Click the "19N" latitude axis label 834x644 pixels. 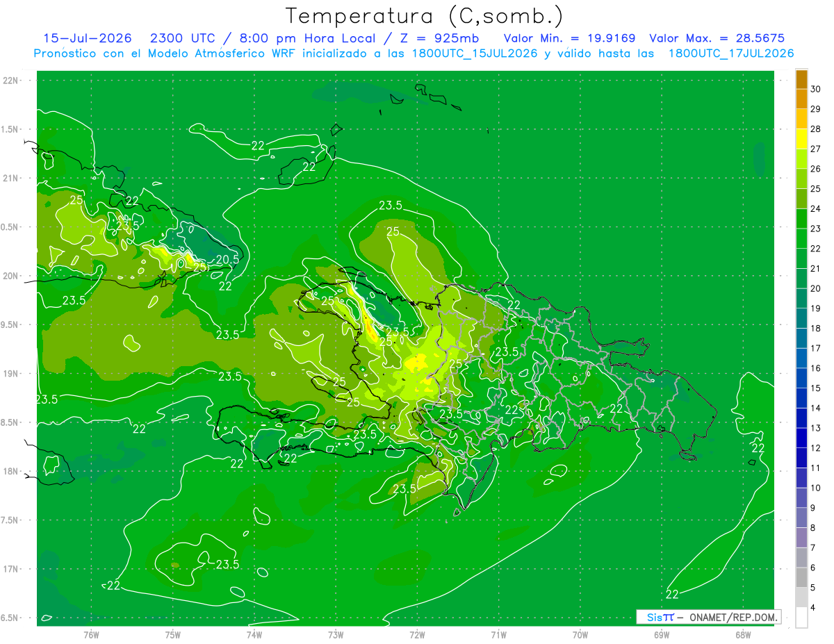click(11, 373)
